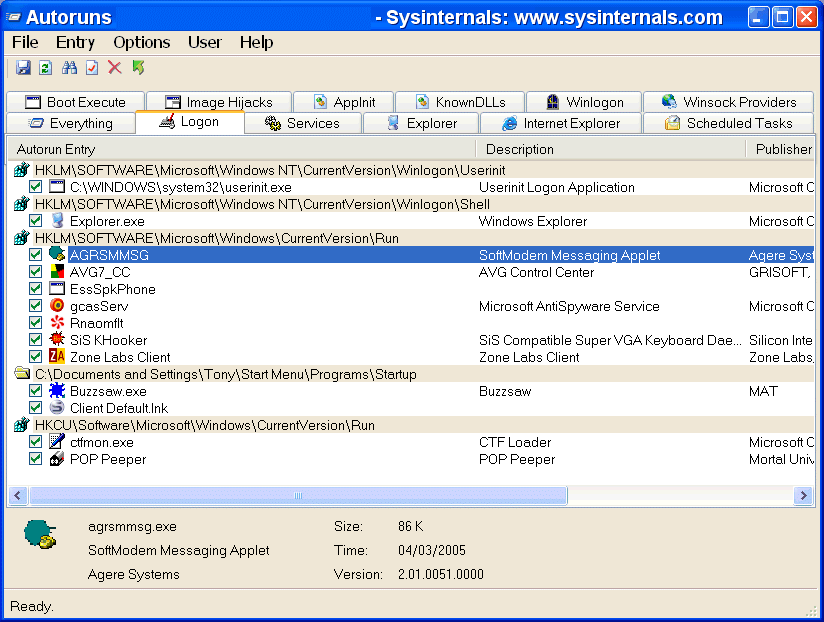Open the Entry menu
The image size is (824, 622).
[75, 42]
